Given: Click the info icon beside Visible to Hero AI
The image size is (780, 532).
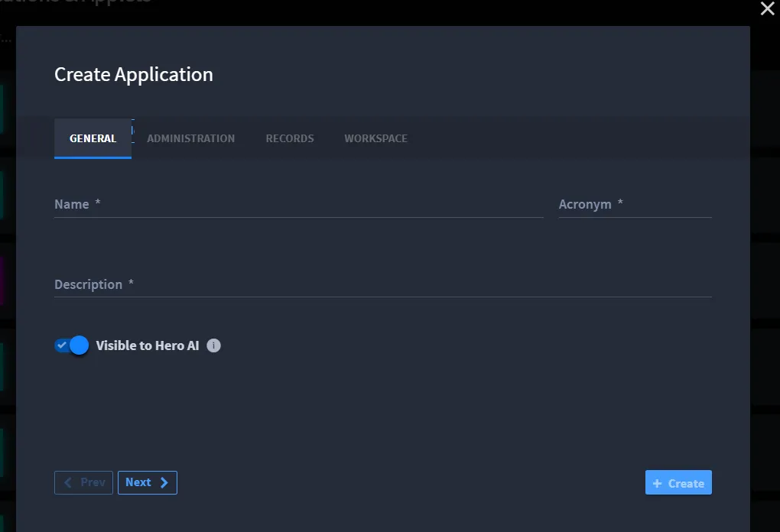Looking at the screenshot, I should [x=213, y=345].
